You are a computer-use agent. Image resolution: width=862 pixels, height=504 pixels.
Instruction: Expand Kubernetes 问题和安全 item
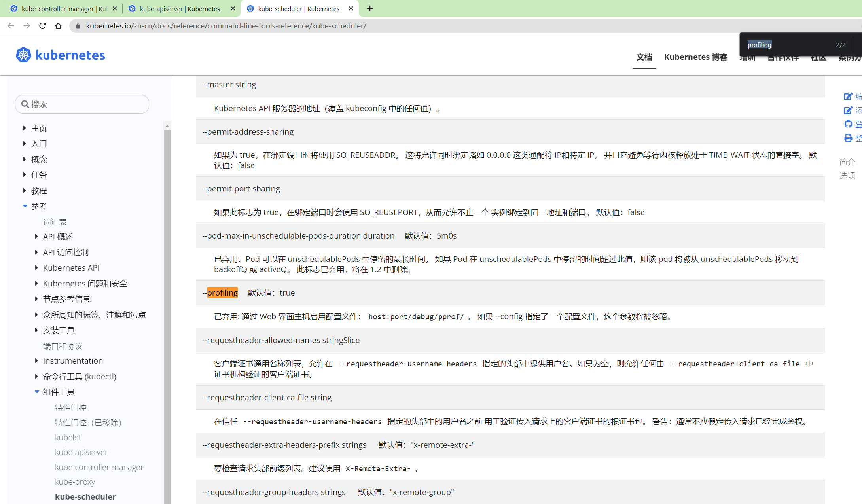(x=36, y=283)
